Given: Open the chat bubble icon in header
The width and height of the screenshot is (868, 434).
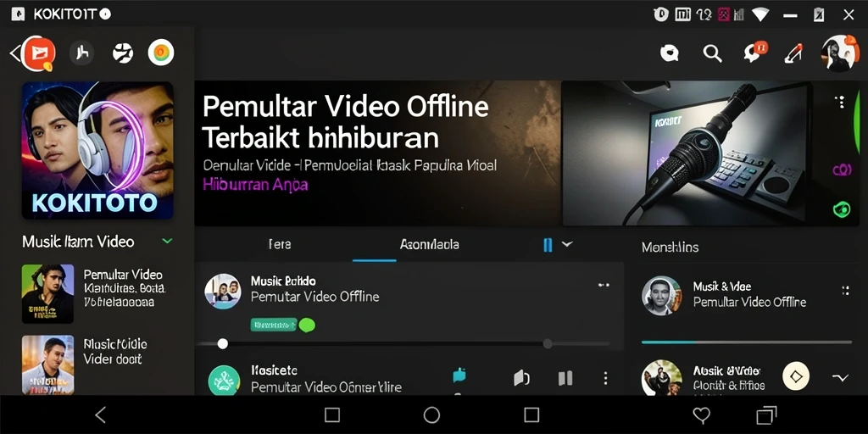Looking at the screenshot, I should pyautogui.click(x=670, y=53).
